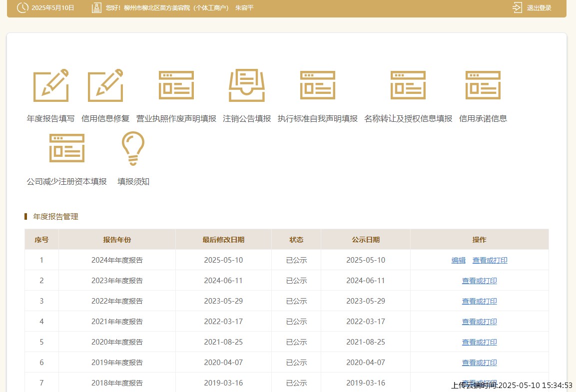Click the 信用信息修复 text label
The height and width of the screenshot is (392, 576).
[105, 118]
